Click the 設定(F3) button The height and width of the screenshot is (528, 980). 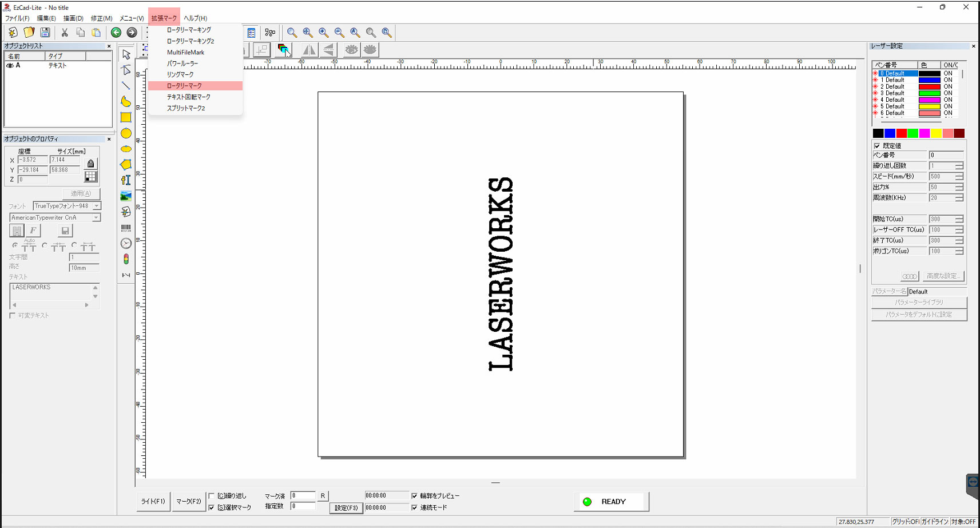346,508
